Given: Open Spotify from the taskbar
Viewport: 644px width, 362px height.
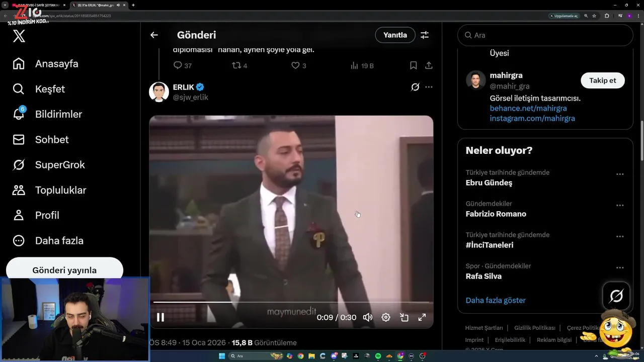Looking at the screenshot, I should click(x=378, y=356).
